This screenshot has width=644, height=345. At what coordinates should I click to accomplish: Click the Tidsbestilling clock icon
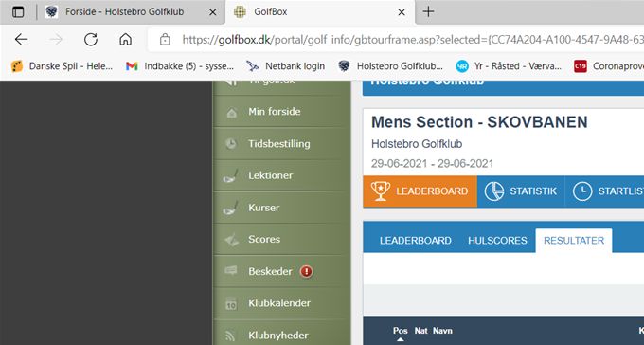pos(231,143)
